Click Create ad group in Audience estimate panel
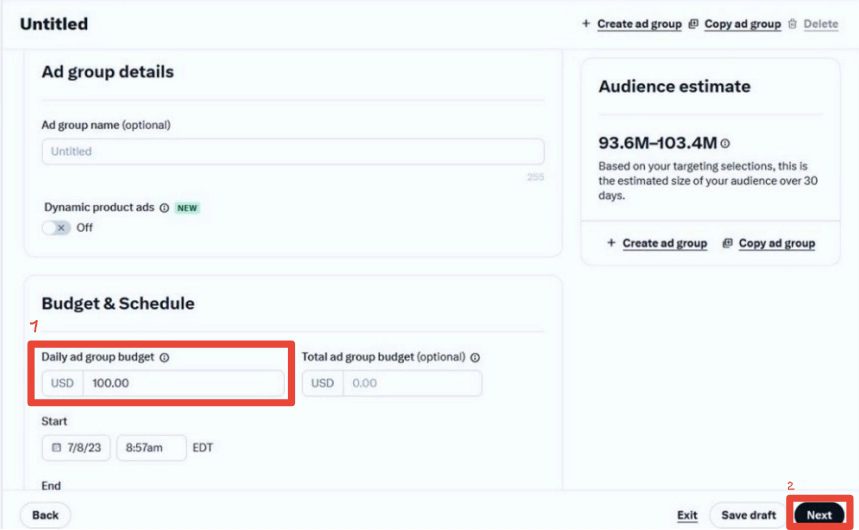This screenshot has width=859, height=530. tap(665, 243)
